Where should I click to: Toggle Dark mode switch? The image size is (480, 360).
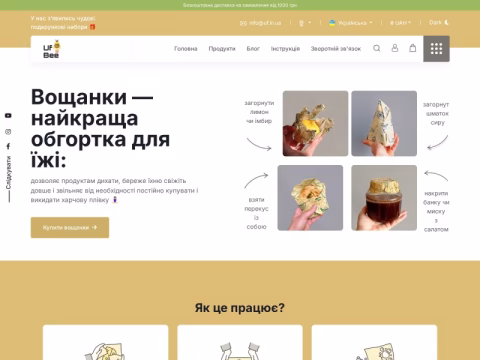[x=439, y=23]
